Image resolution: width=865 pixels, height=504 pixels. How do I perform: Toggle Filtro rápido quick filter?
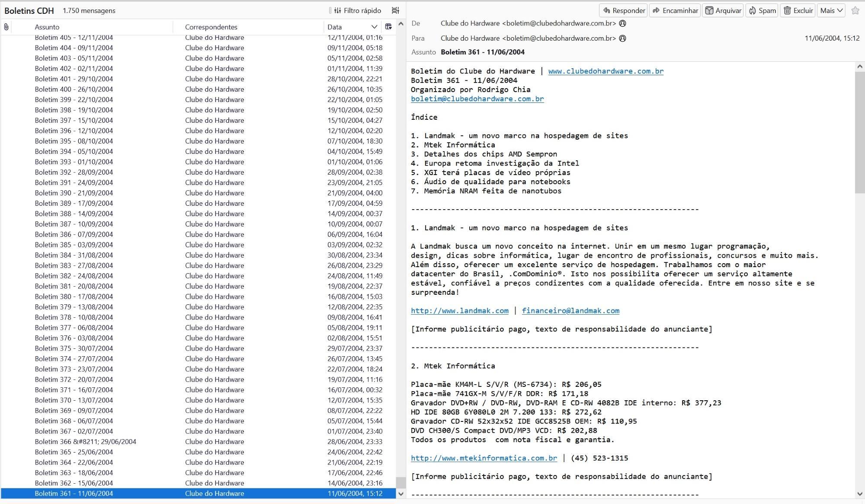[x=358, y=10]
